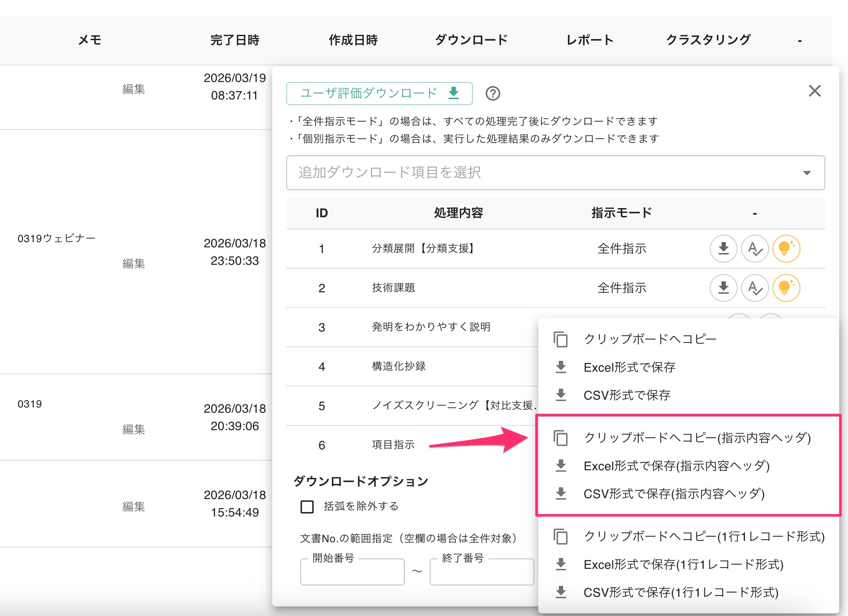The image size is (848, 616).
Task: Click レポート column header
Action: (x=590, y=40)
